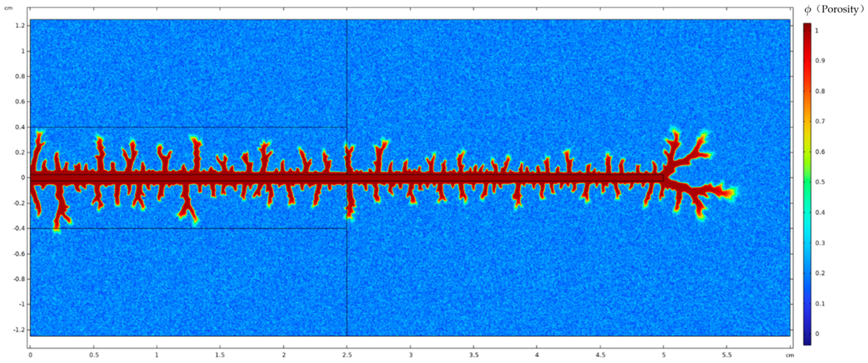The width and height of the screenshot is (868, 363).
Task: Click the 4.5 tick on the horizontal axis
Action: [600, 355]
